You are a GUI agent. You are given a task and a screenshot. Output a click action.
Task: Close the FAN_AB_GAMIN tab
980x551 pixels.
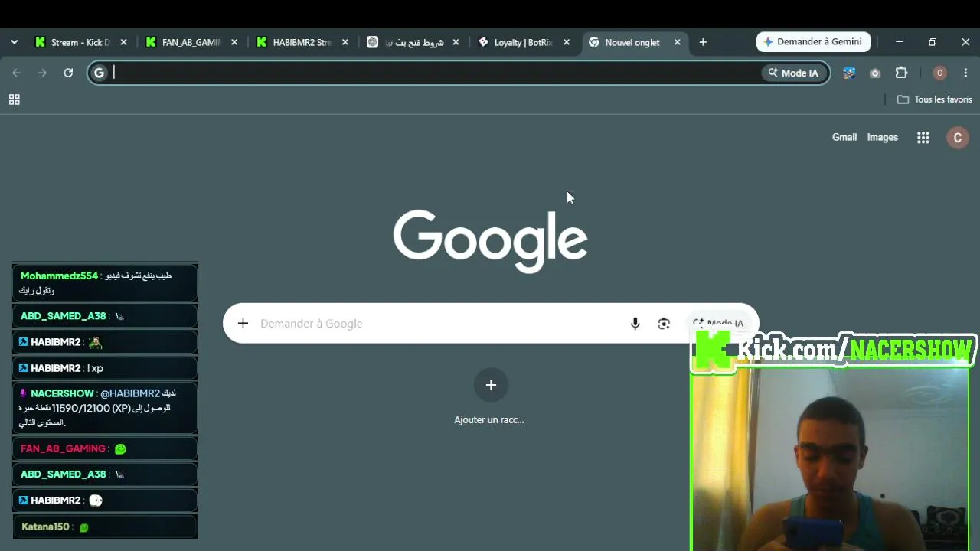pyautogui.click(x=234, y=42)
